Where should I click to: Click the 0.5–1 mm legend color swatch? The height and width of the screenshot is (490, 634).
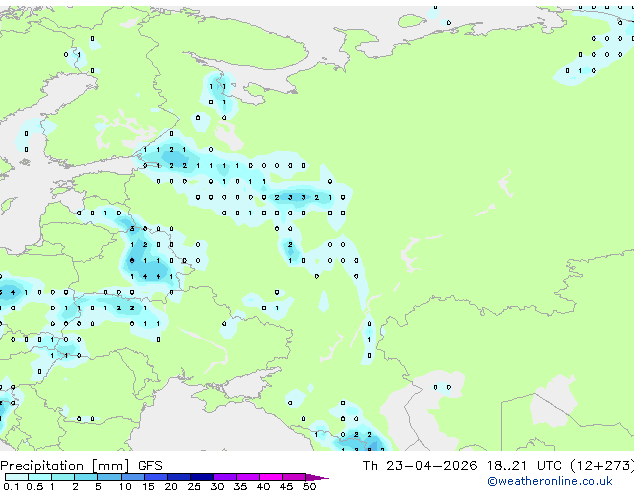point(40,477)
